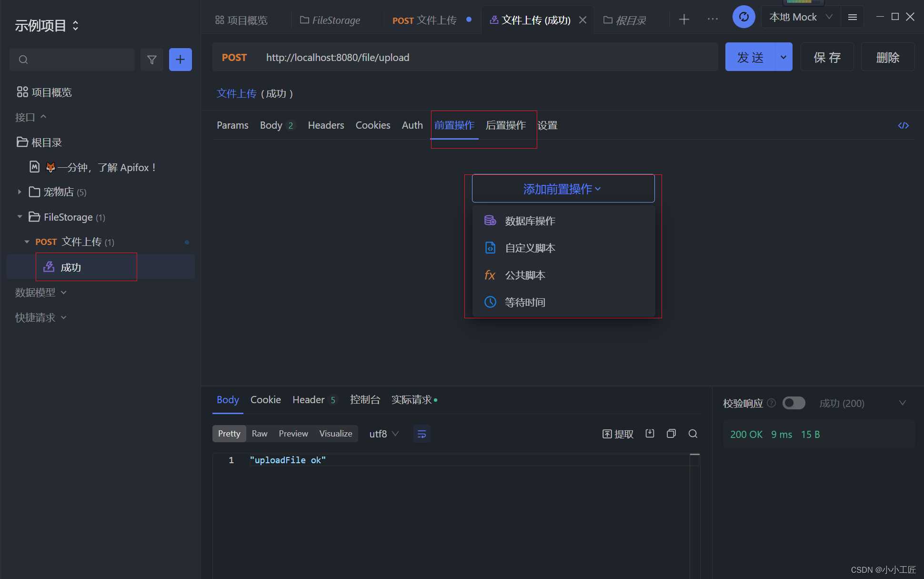Click the download response icon
The height and width of the screenshot is (579, 924).
point(650,434)
